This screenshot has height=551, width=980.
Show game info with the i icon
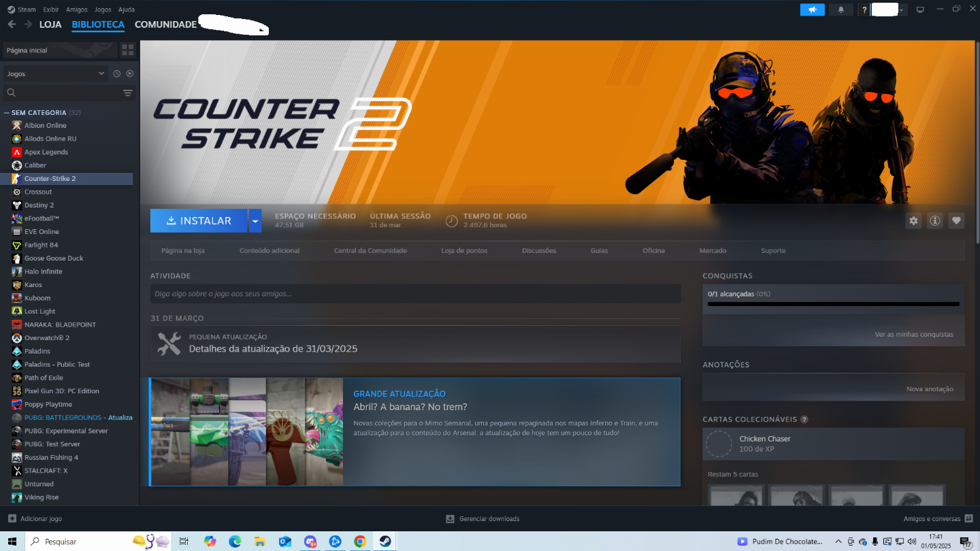[x=935, y=220]
